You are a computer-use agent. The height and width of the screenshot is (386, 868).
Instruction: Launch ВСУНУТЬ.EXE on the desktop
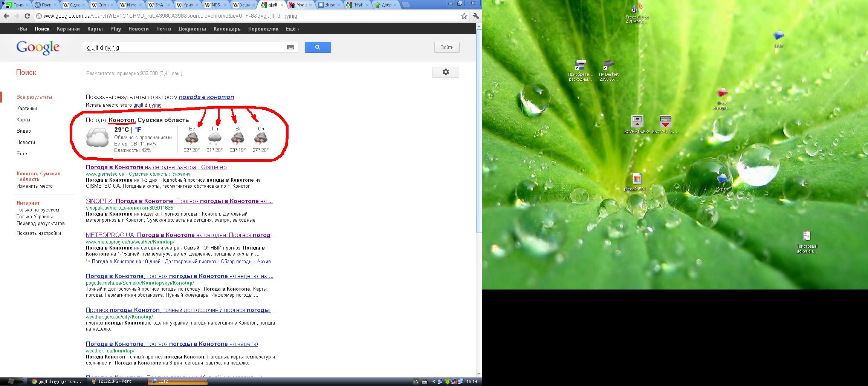pos(637,124)
